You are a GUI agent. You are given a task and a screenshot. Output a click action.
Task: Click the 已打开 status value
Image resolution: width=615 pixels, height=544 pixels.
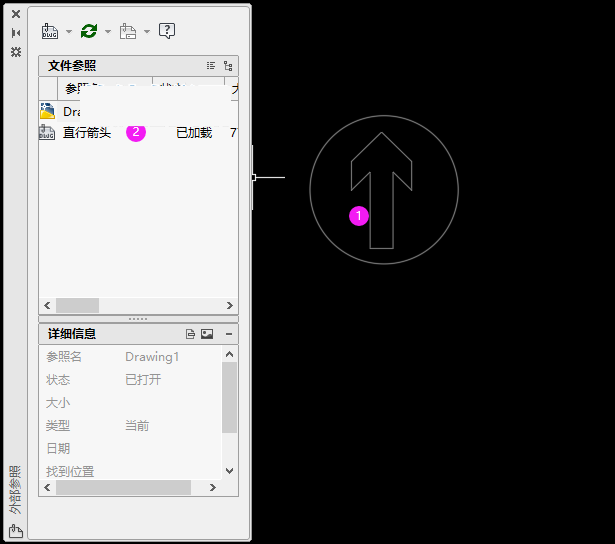(143, 380)
